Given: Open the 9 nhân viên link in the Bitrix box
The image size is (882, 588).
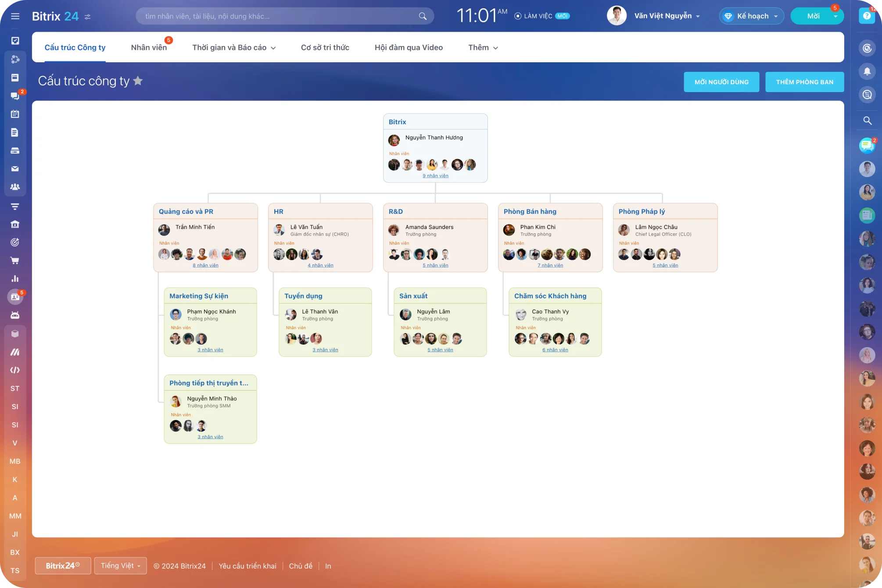Looking at the screenshot, I should [435, 176].
